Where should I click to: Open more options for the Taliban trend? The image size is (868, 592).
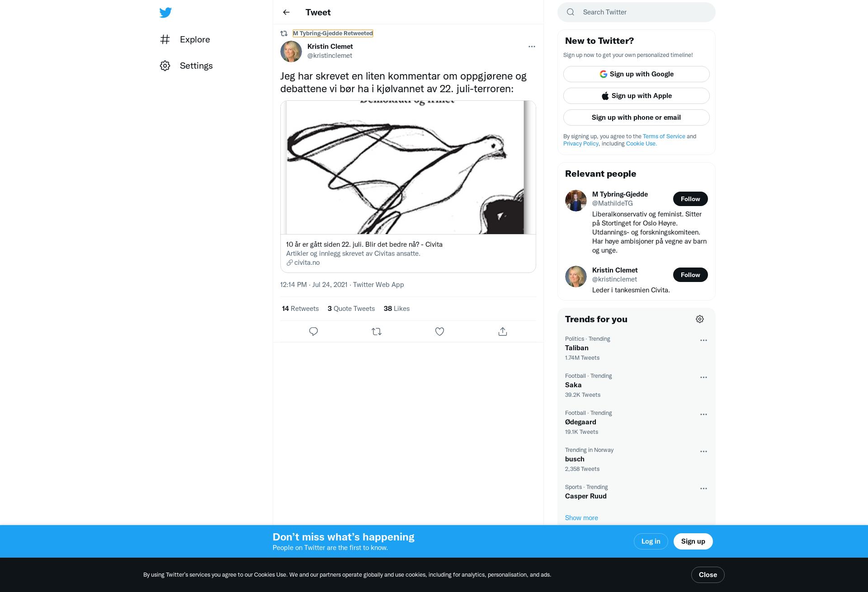[x=703, y=340]
